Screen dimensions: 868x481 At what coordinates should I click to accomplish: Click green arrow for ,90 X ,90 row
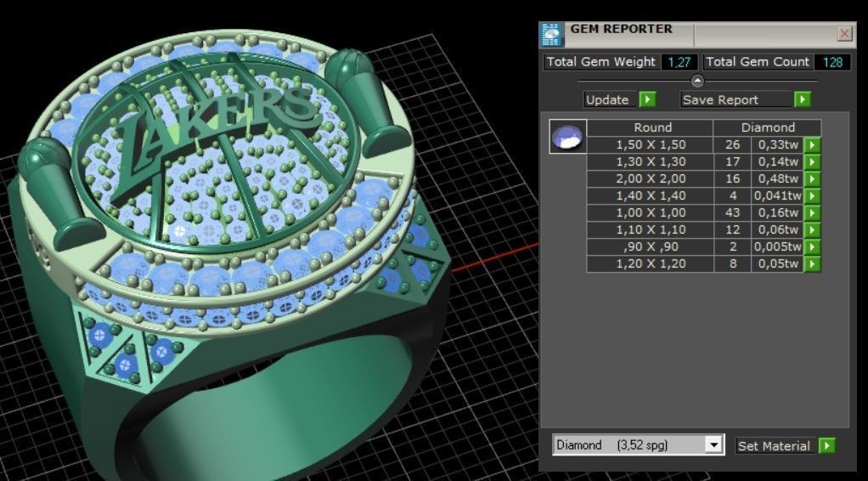coord(812,247)
